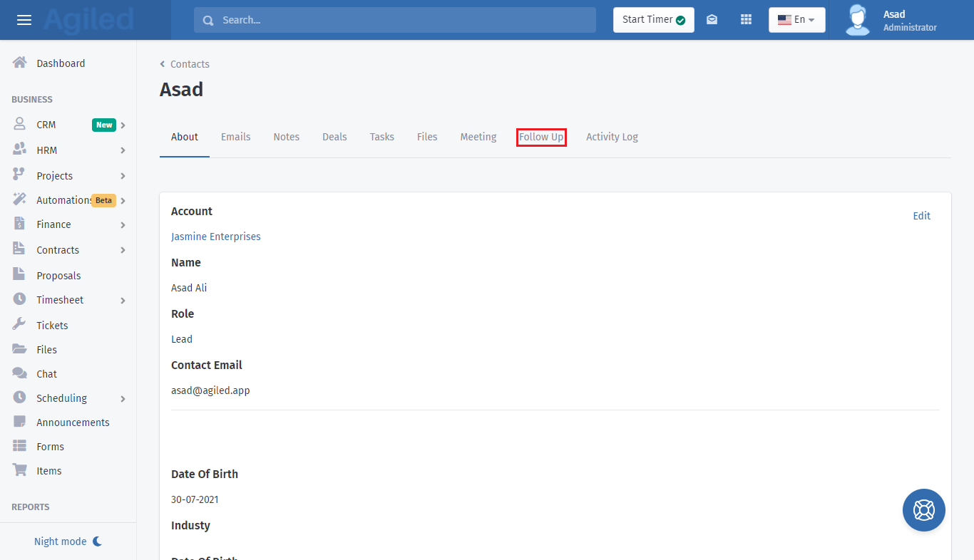Image resolution: width=974 pixels, height=560 pixels.
Task: Toggle Night mode
Action: pyautogui.click(x=68, y=541)
